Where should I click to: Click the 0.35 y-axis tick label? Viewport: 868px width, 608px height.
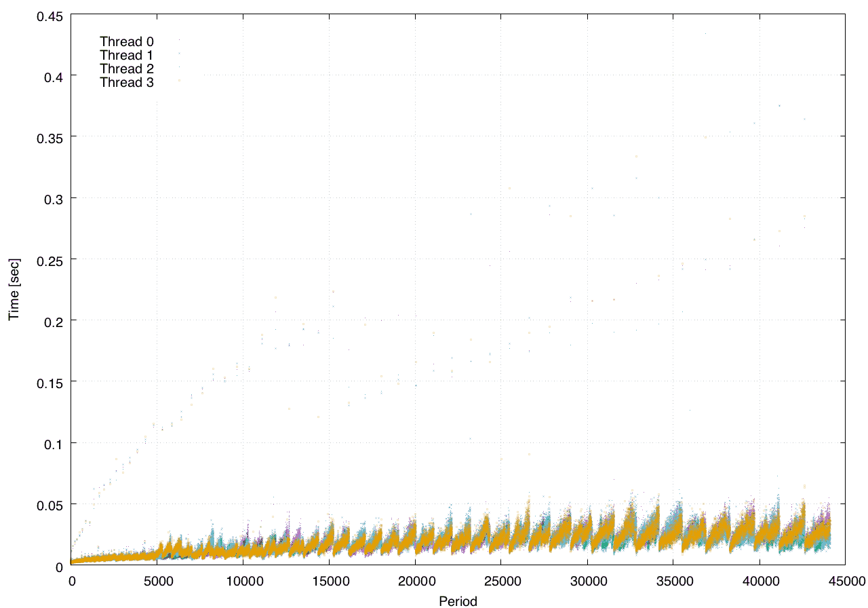point(50,137)
